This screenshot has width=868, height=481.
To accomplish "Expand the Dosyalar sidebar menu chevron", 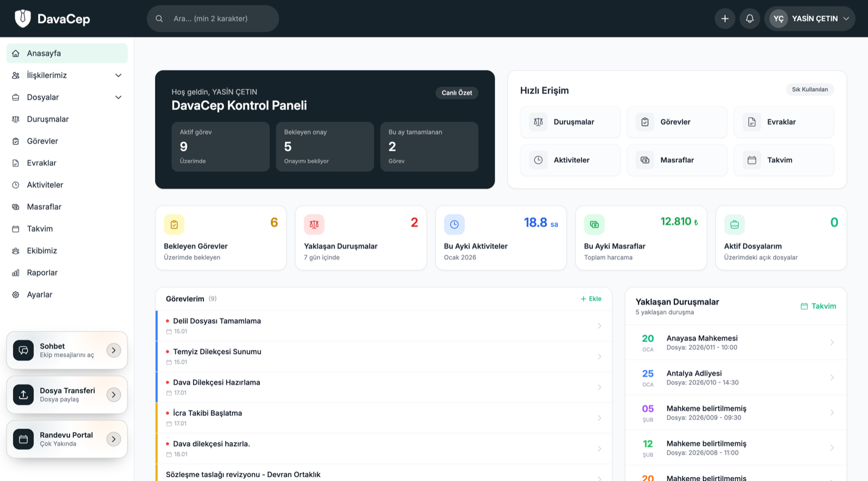I will [118, 98].
